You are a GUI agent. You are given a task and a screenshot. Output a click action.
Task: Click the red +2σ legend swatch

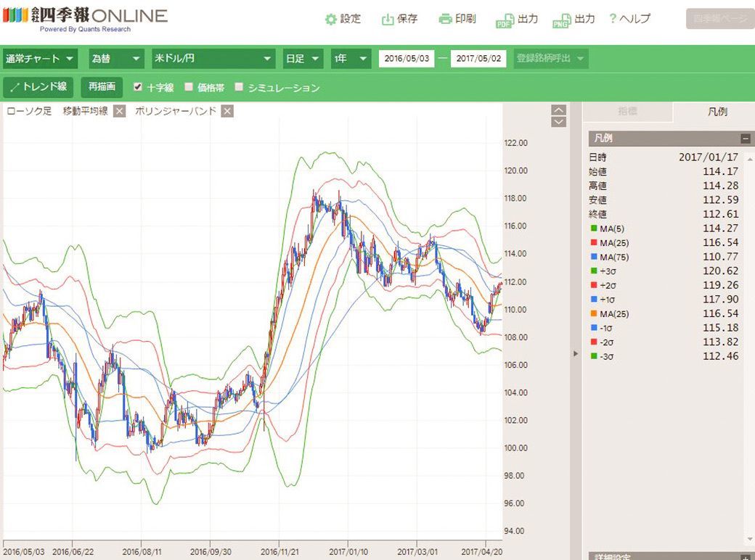click(x=594, y=285)
